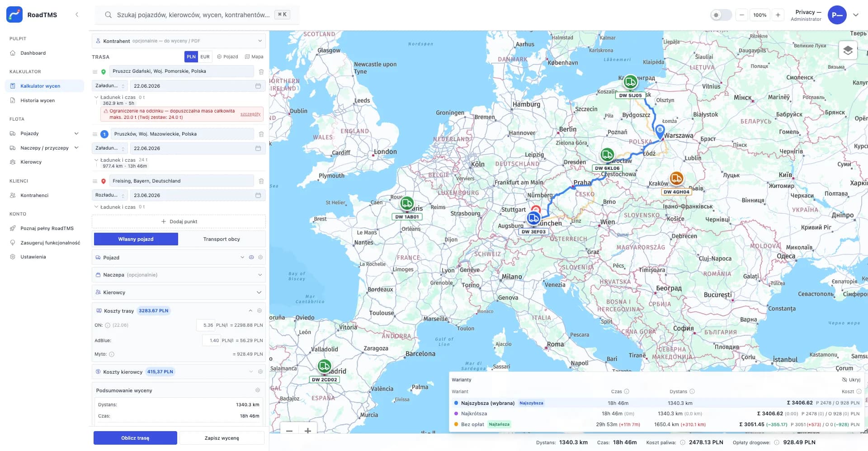Hide variants panel with Ukryj
Screen dimensions: 868x451
851,380
